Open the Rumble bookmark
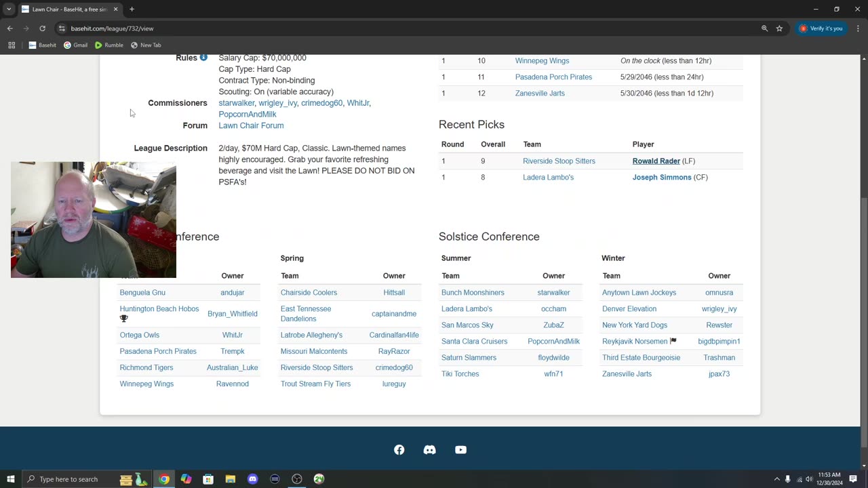This screenshot has height=488, width=868. point(108,45)
